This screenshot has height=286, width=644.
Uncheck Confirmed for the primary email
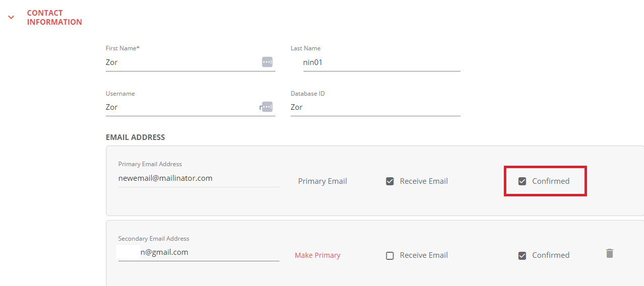click(522, 181)
